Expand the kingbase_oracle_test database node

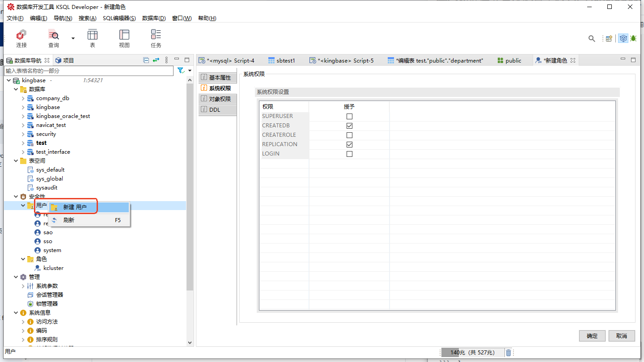pyautogui.click(x=23, y=116)
